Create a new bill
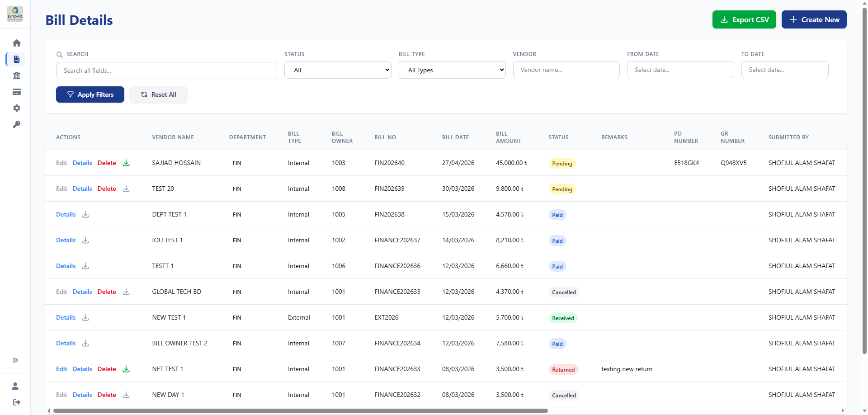The image size is (868, 415). 814,19
